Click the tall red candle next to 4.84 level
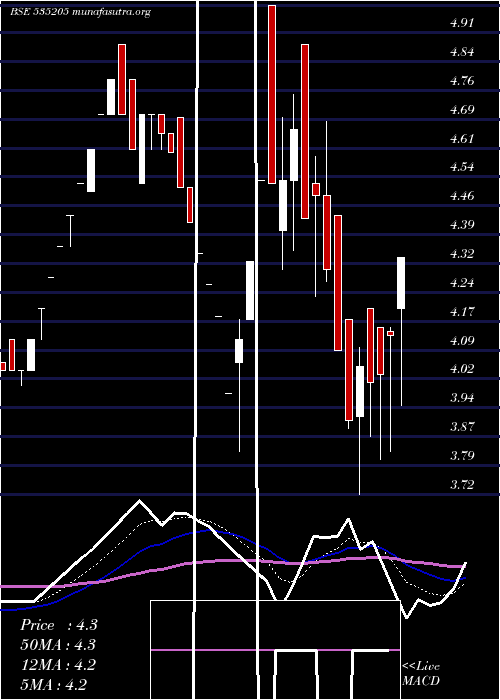The image size is (500, 700). click(x=305, y=131)
